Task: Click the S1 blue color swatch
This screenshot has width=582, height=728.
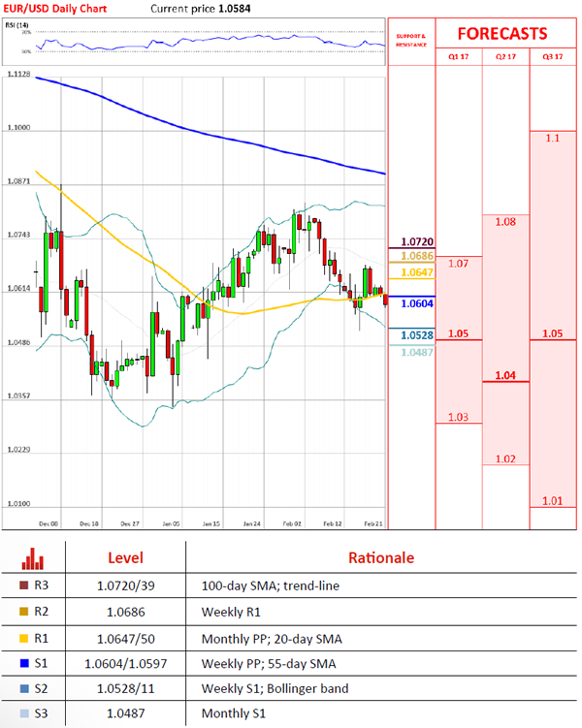Action: coord(24,663)
